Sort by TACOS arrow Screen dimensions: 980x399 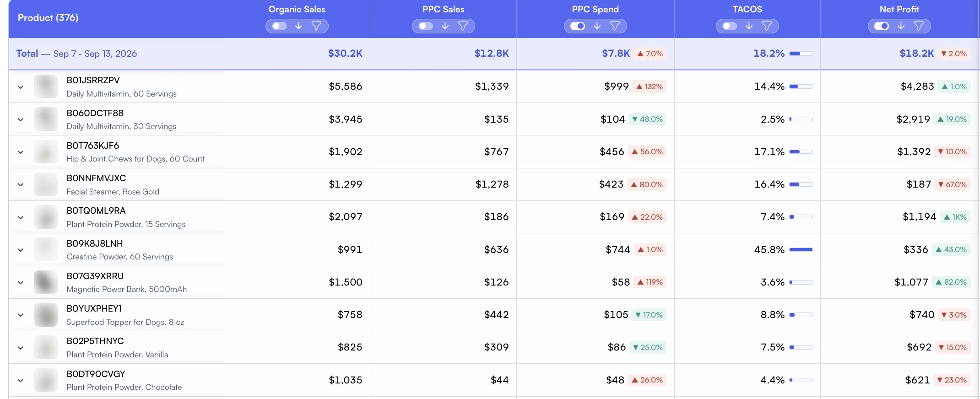click(749, 26)
